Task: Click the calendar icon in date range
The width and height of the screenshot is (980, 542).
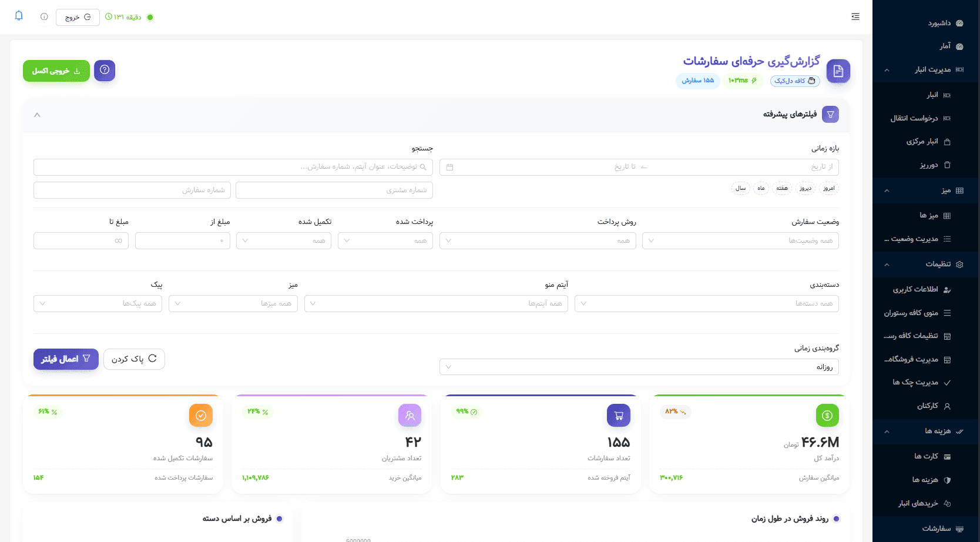Action: tap(450, 168)
